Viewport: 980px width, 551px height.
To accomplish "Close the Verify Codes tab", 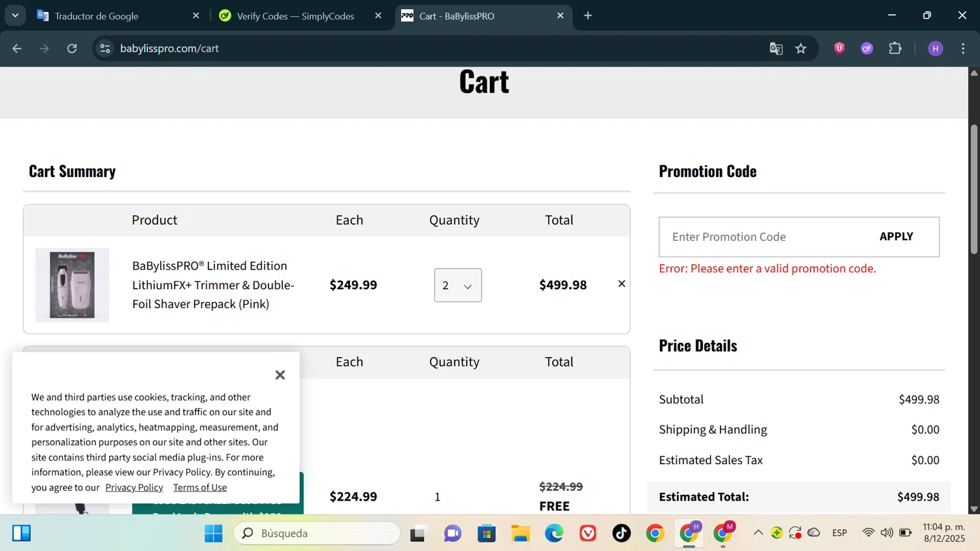I will click(378, 16).
